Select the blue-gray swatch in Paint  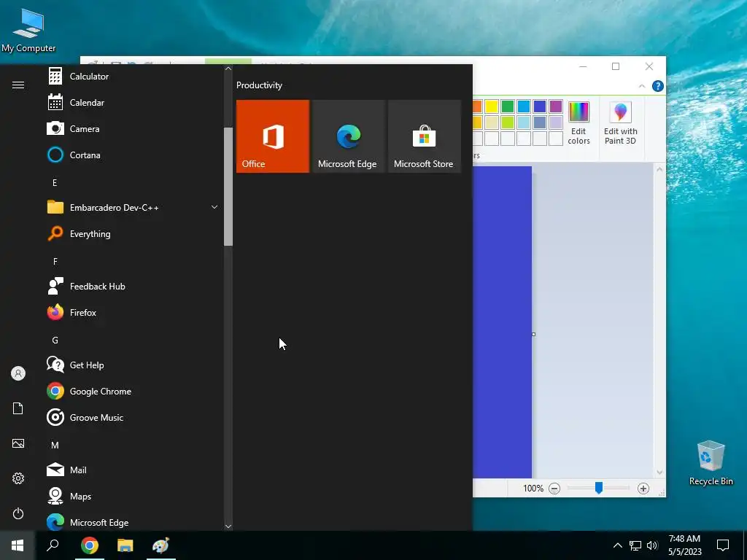pos(540,122)
